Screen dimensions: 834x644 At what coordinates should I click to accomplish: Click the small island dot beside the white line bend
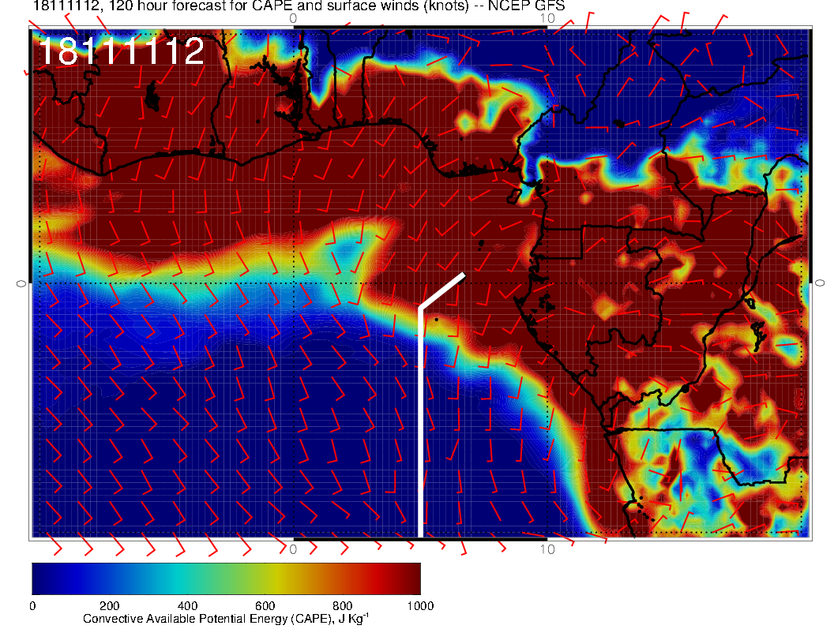tap(437, 319)
